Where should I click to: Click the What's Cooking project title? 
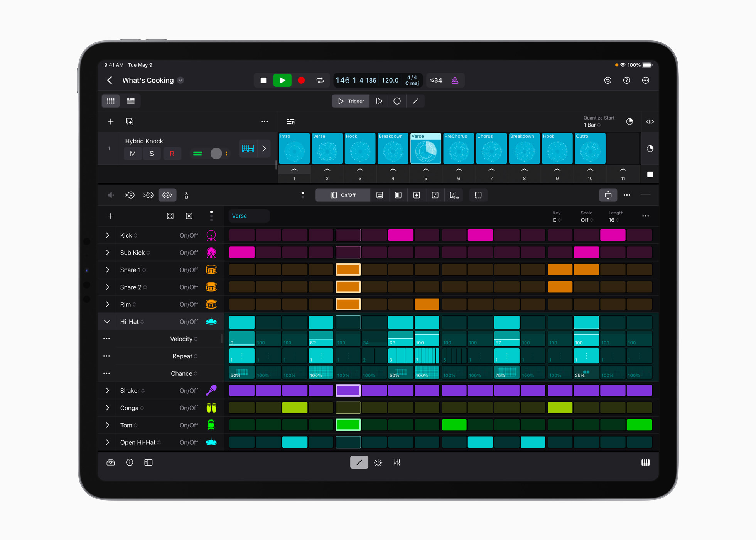click(148, 80)
